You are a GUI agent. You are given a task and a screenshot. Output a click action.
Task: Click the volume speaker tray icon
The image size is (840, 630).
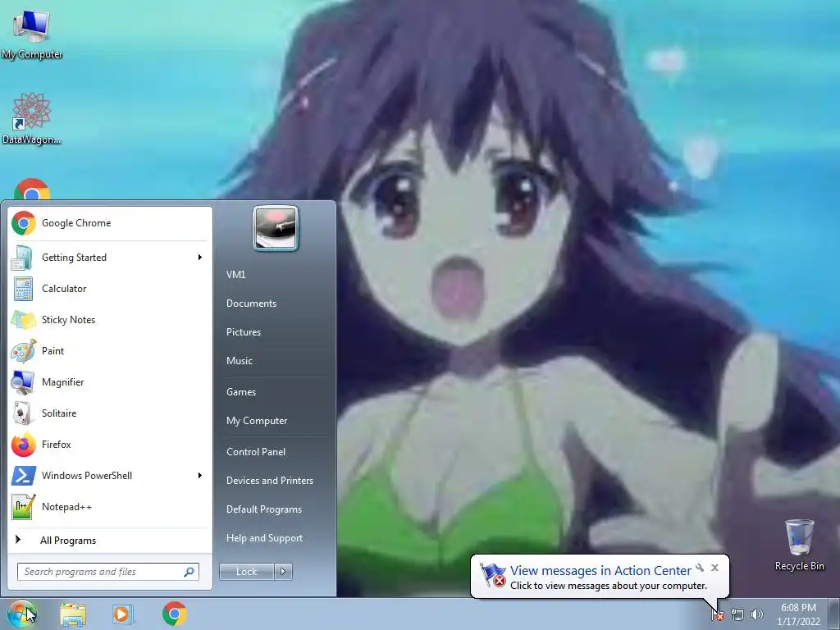(x=757, y=614)
